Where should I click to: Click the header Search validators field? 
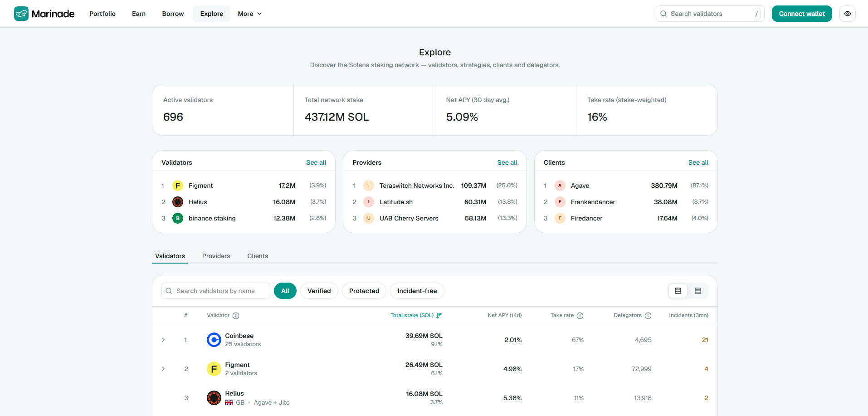pyautogui.click(x=710, y=14)
